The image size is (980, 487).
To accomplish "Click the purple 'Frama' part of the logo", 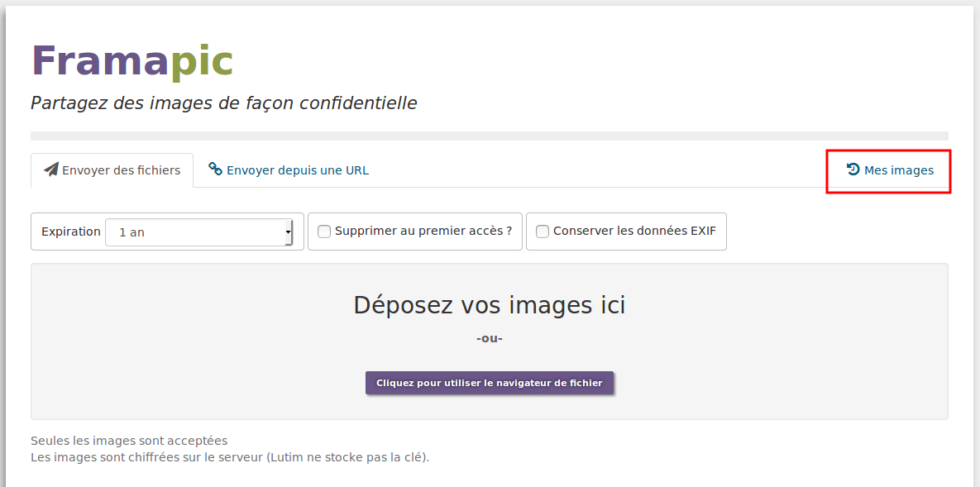I will tap(101, 61).
